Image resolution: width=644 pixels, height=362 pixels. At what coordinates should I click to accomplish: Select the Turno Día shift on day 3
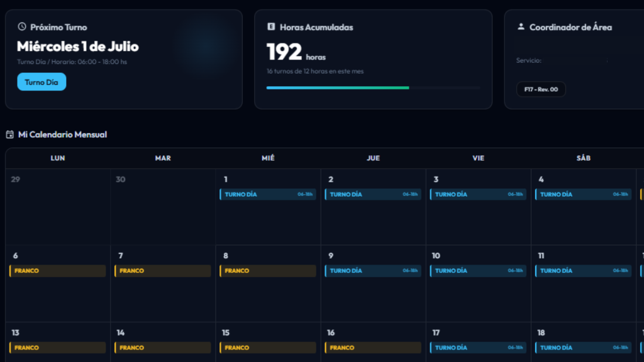(478, 194)
